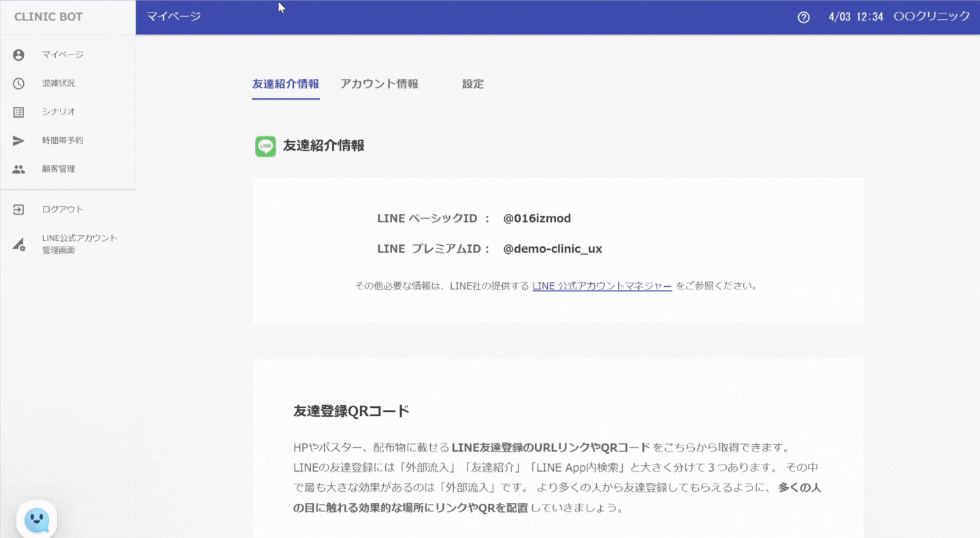Click the premium ID @demo-clinic_ux
Viewport: 980px width, 538px height.
click(552, 249)
